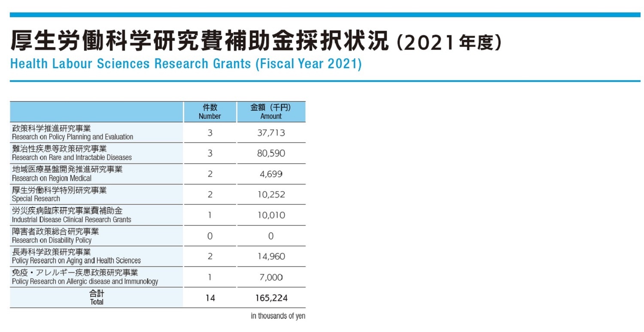Click the amount cell for Disability Policy

(x=271, y=236)
